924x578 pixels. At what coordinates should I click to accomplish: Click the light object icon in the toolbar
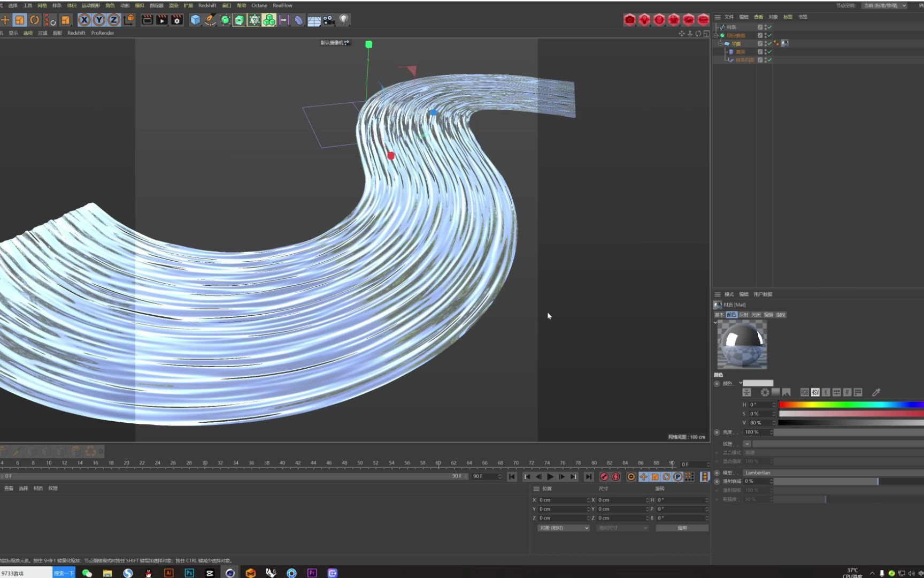pos(344,20)
